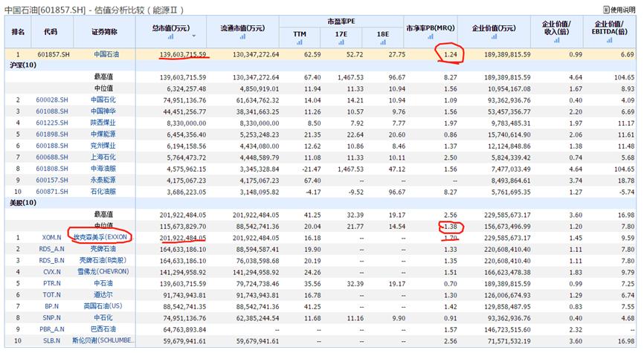Open US stock code TOT.N
The width and height of the screenshot is (644, 353).
(x=52, y=295)
